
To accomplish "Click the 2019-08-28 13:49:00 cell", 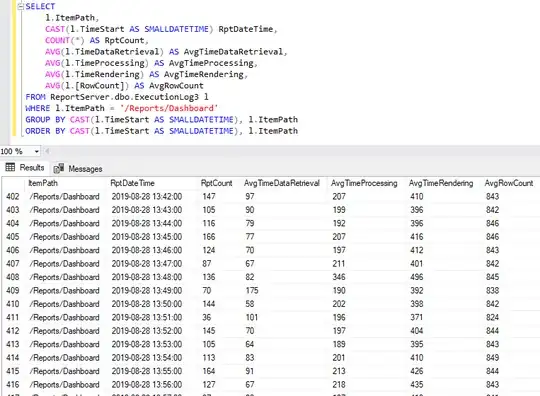I will [147, 291].
